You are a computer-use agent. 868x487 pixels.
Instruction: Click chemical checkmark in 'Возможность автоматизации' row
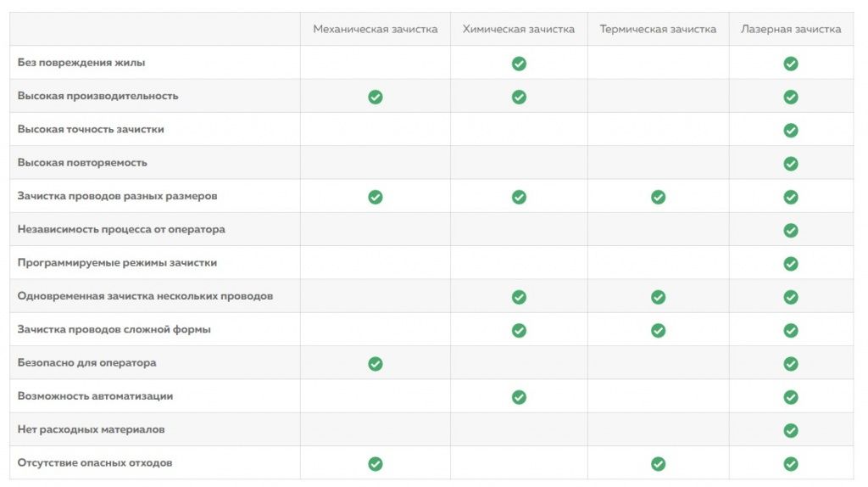[x=519, y=397]
